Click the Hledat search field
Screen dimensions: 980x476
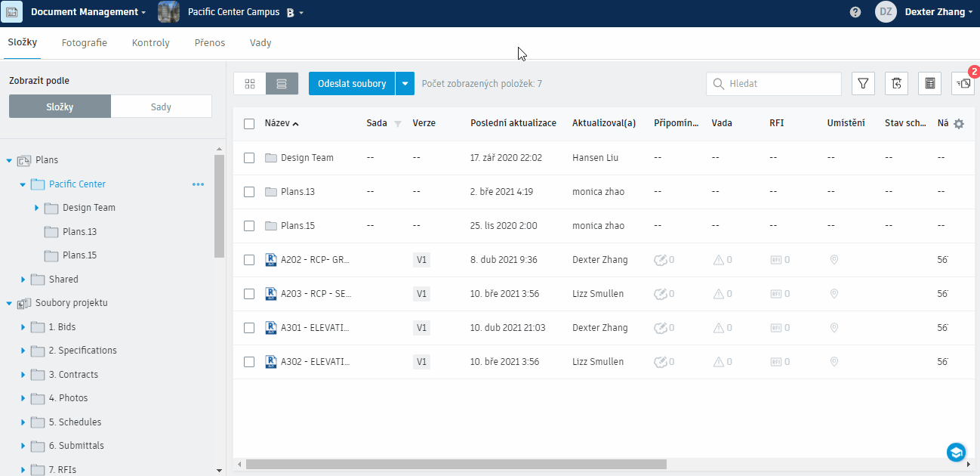coord(774,84)
